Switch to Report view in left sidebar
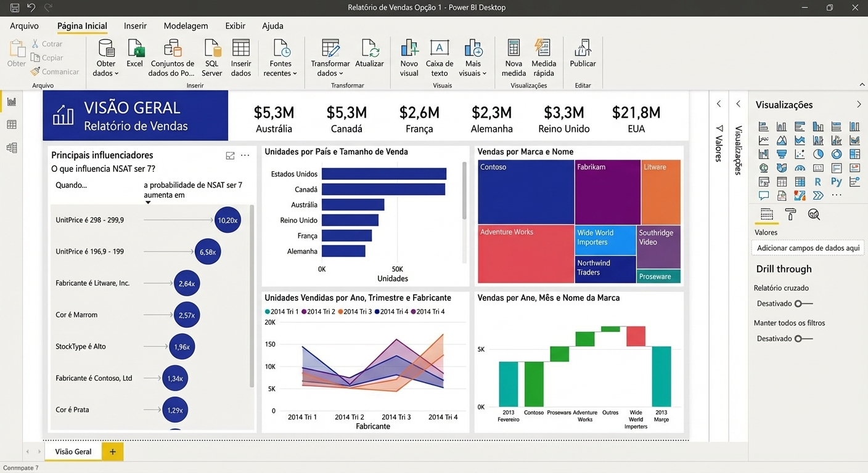Image resolution: width=868 pixels, height=473 pixels. [11, 102]
